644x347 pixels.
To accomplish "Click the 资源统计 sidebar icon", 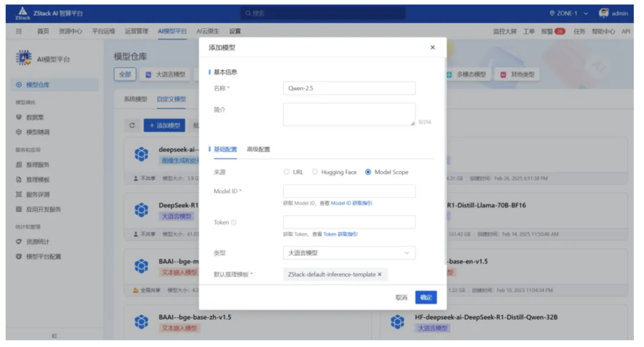I will [x=19, y=241].
